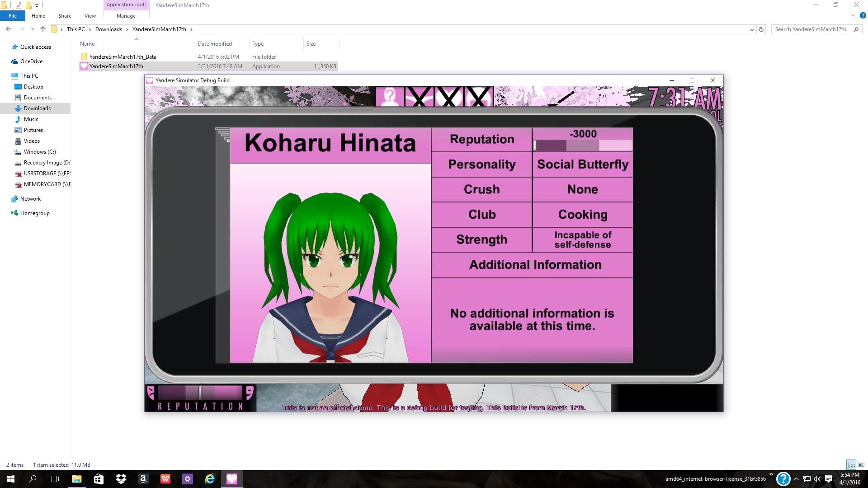
Task: Open the View ribbon tab
Action: [90, 16]
